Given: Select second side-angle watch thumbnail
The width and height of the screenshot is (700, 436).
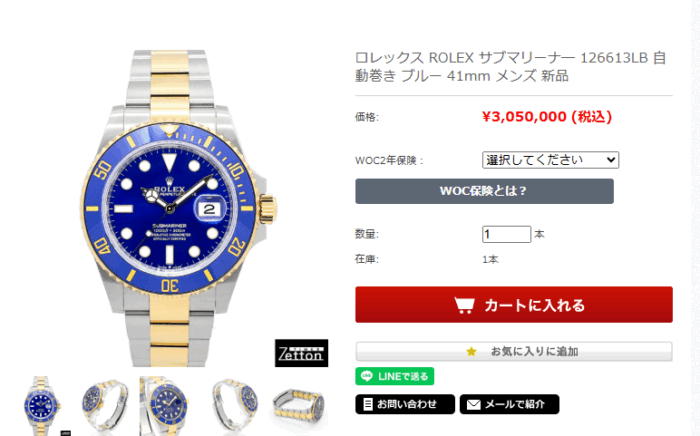Looking at the screenshot, I should pos(105,406).
